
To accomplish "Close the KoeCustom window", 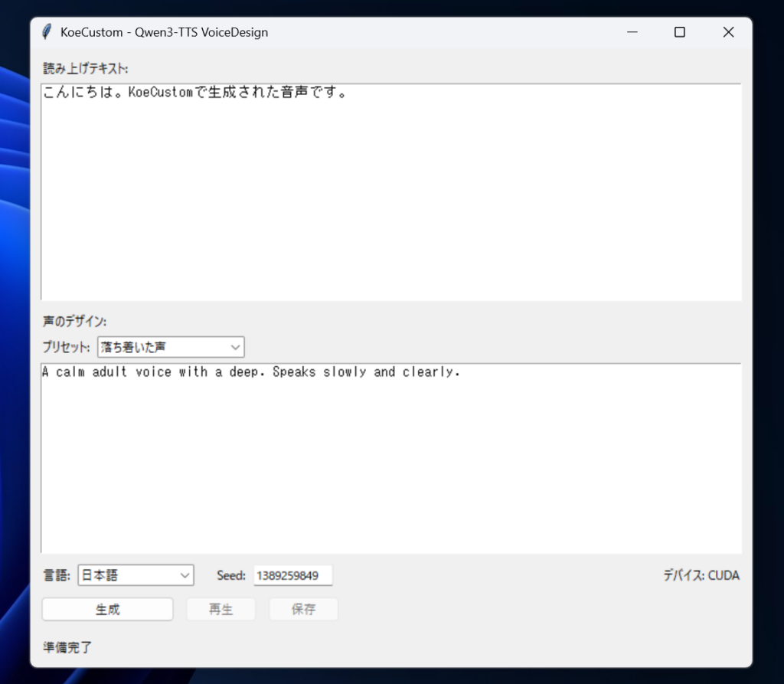I will (728, 32).
